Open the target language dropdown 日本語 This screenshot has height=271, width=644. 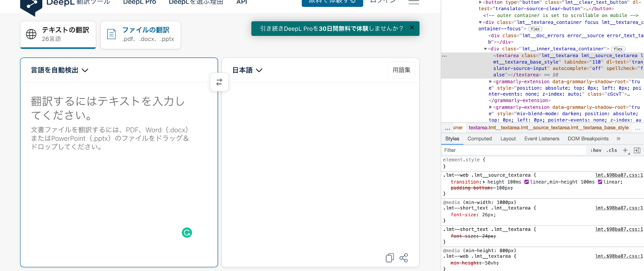point(247,70)
